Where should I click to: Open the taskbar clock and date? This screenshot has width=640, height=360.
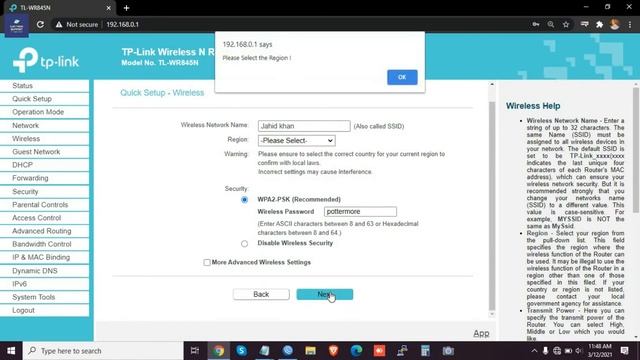click(600, 351)
